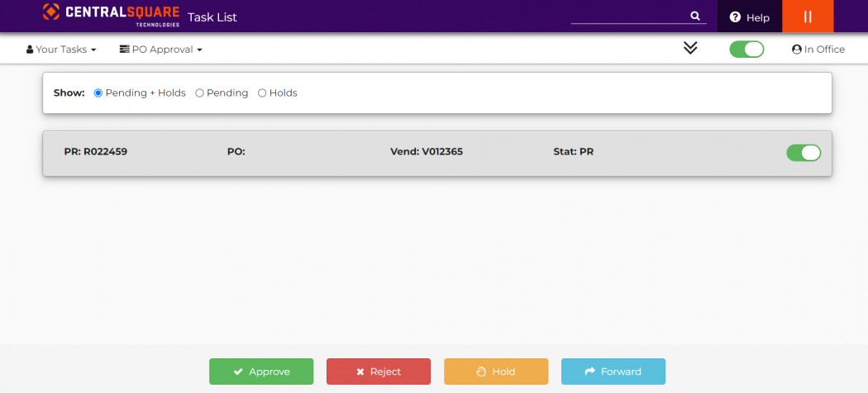Viewport: 868px width, 393px height.
Task: Click the In Office user icon
Action: point(797,50)
